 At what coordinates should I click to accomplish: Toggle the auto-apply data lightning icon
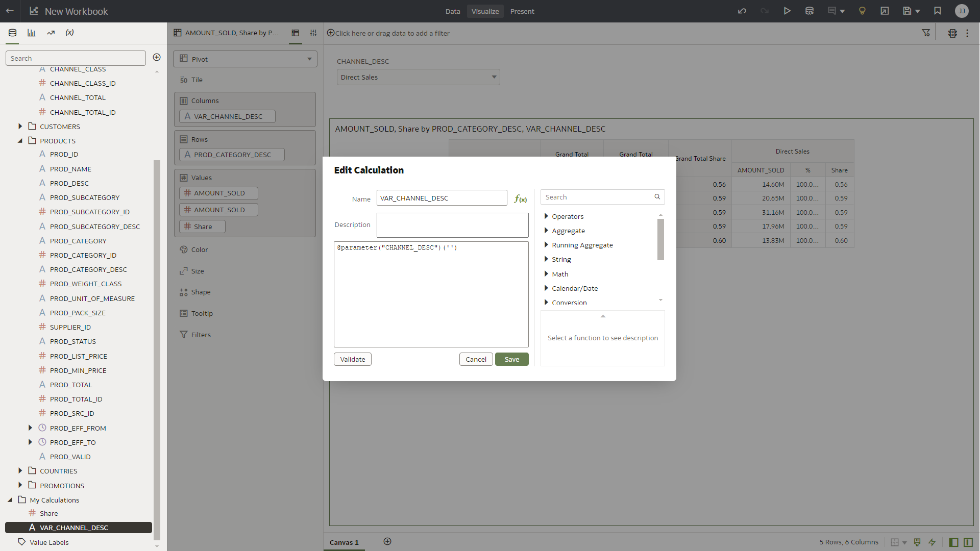(932, 542)
